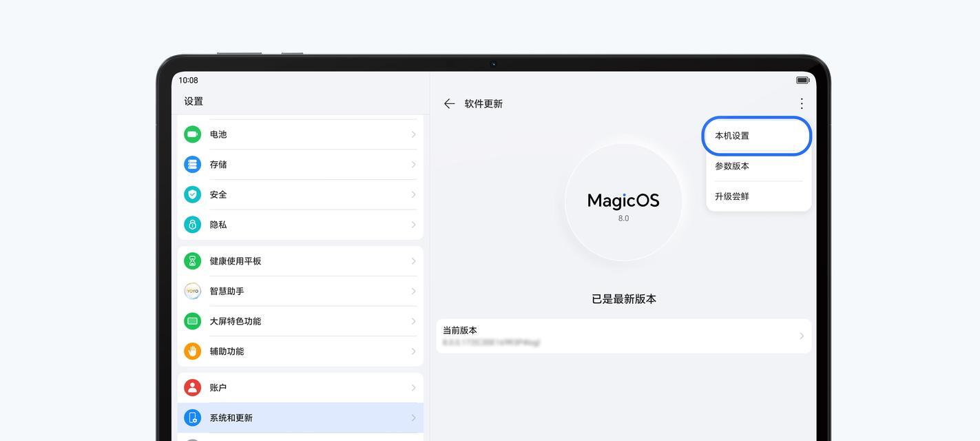Image resolution: width=980 pixels, height=441 pixels.
Task: Select the 大屏特色功能 green icon
Action: pyautogui.click(x=192, y=321)
